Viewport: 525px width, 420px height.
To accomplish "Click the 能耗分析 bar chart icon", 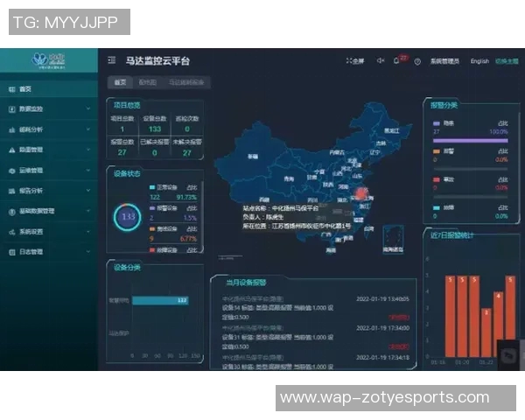I will coord(11,130).
